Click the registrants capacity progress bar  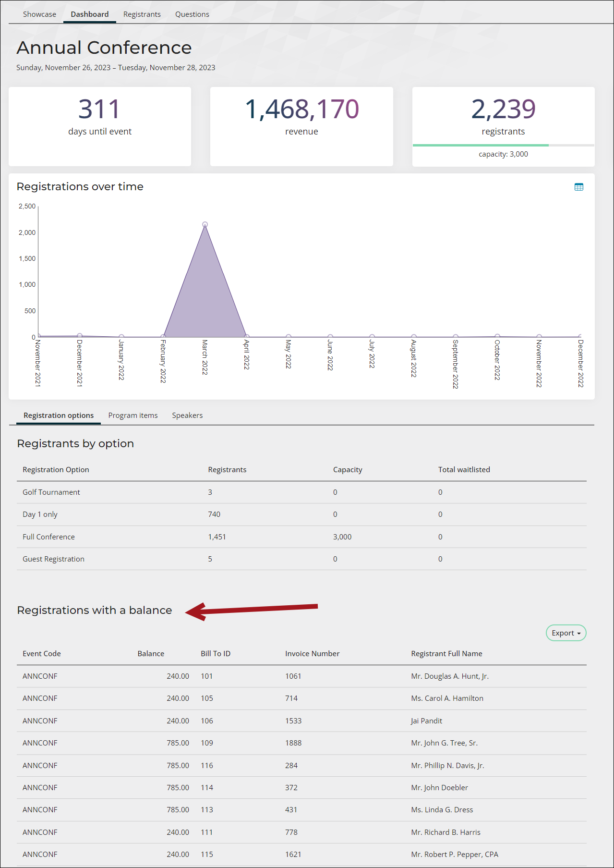coord(503,145)
